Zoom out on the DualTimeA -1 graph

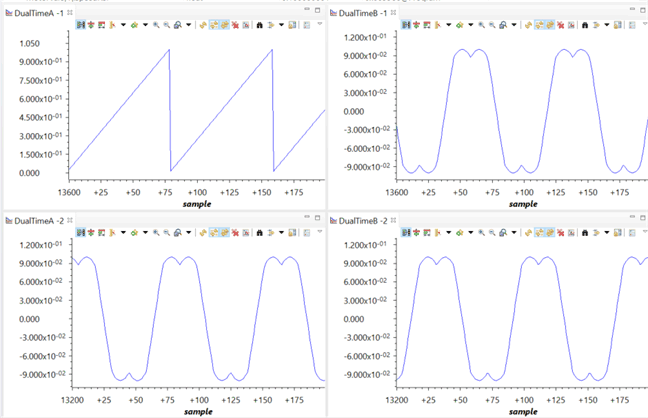point(167,25)
